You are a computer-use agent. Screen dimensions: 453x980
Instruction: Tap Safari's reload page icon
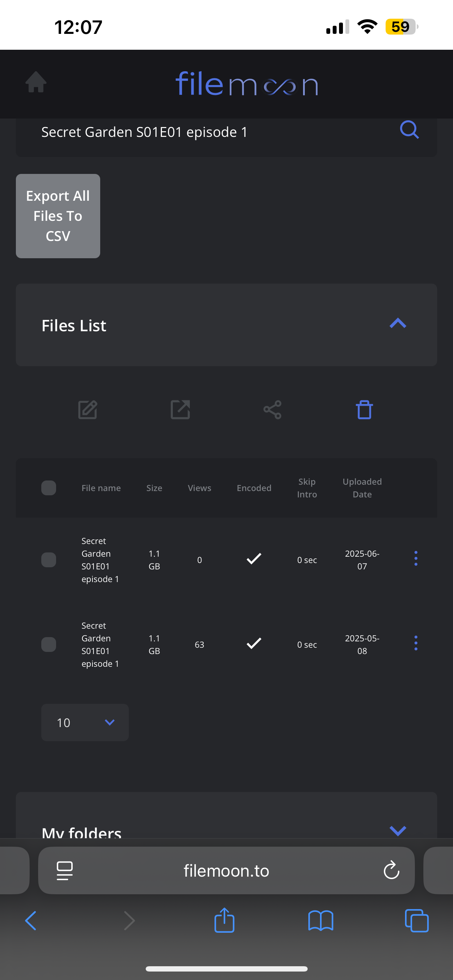(391, 870)
